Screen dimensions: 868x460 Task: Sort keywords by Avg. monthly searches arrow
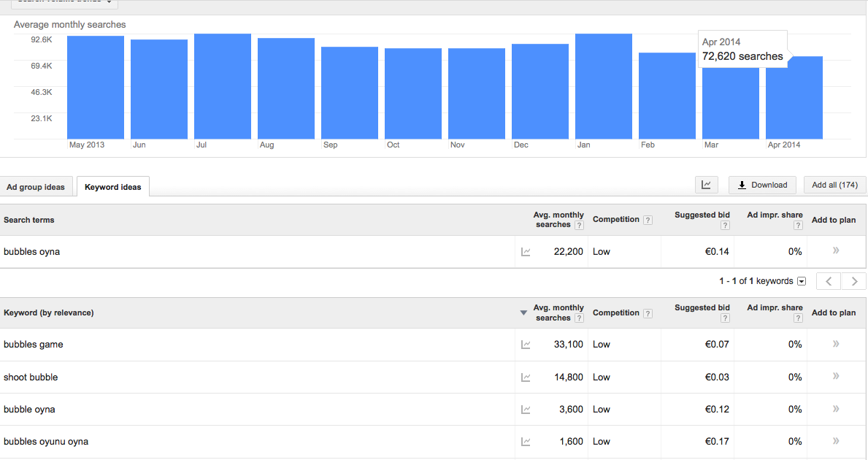coord(523,313)
